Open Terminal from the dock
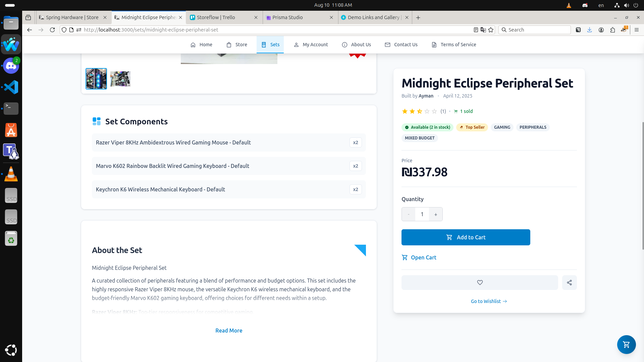The height and width of the screenshot is (362, 644). (11, 108)
